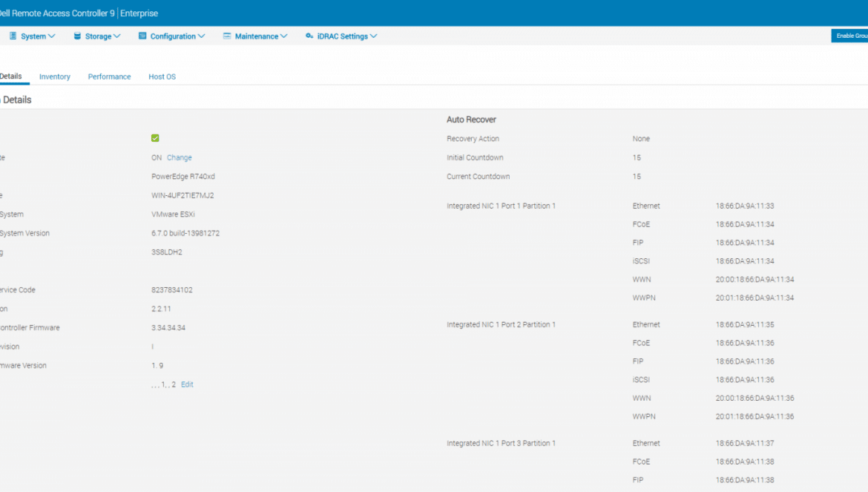Screen dimensions: 868x492
Task: Click the iDRAC Settings gear icon
Action: (x=309, y=36)
